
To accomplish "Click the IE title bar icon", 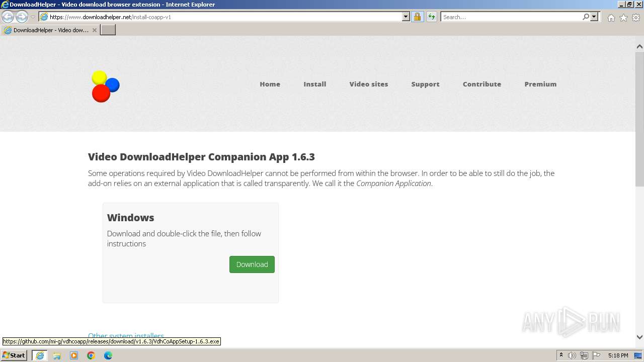I will click(5, 5).
